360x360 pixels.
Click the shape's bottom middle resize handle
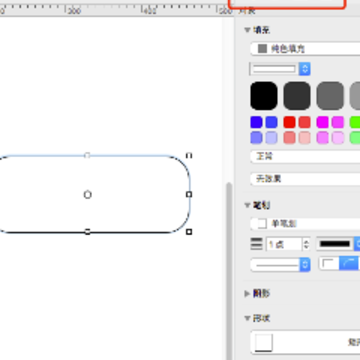(87, 231)
